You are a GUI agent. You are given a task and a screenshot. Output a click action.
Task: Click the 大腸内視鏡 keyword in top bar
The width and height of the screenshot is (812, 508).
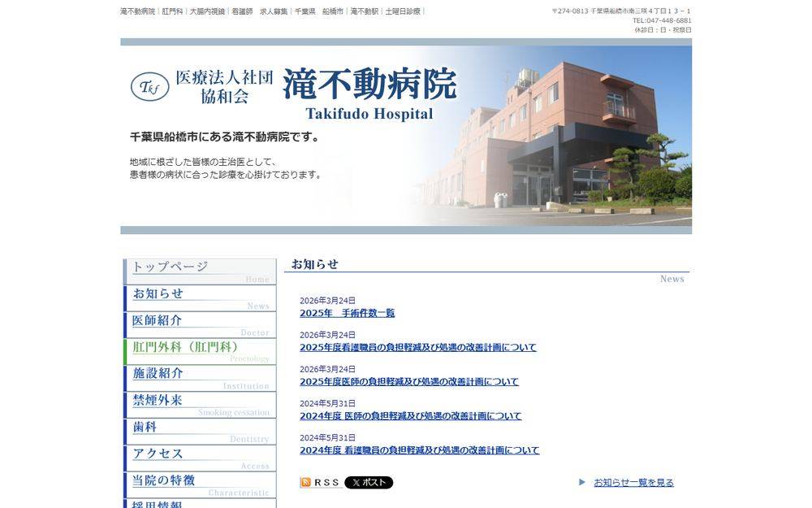point(207,11)
